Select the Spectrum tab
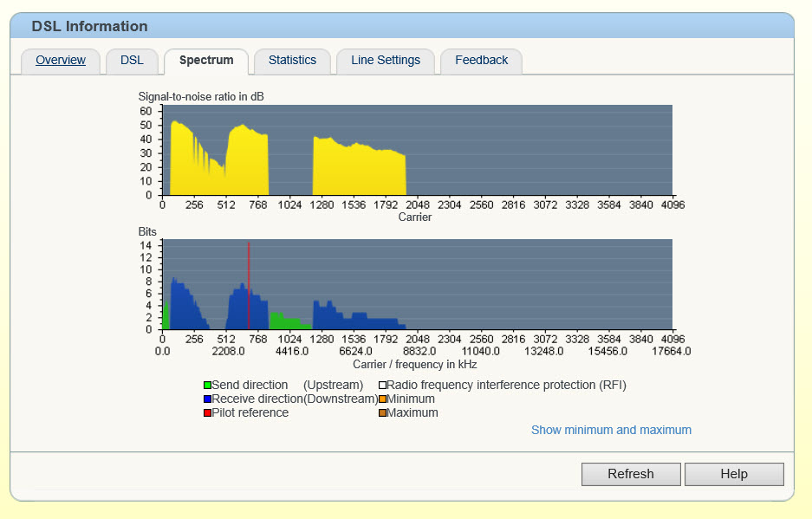The width and height of the screenshot is (812, 519). (206, 61)
